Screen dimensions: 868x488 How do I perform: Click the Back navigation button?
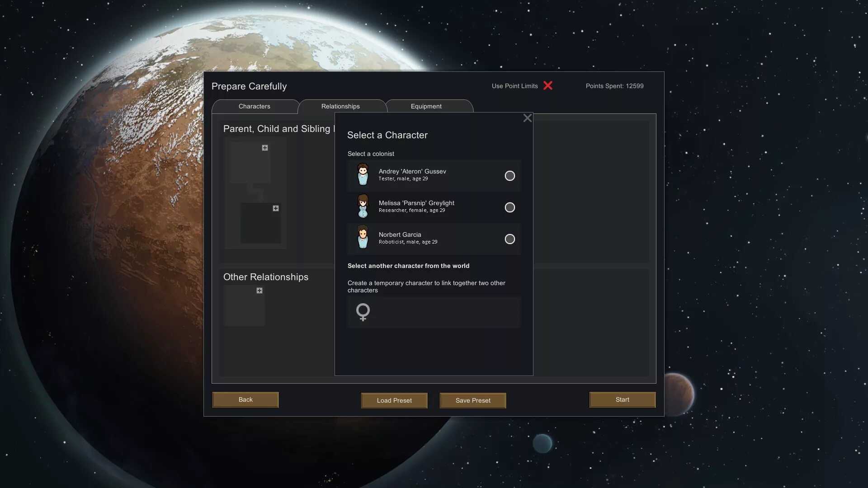(245, 400)
